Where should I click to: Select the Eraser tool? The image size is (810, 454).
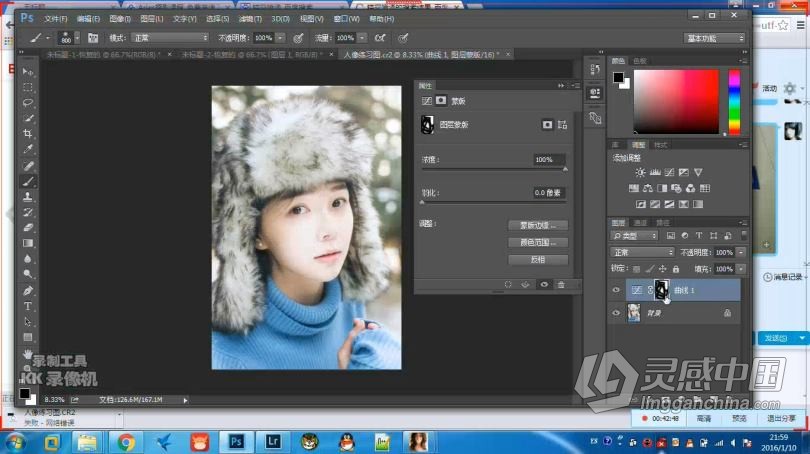[x=28, y=228]
